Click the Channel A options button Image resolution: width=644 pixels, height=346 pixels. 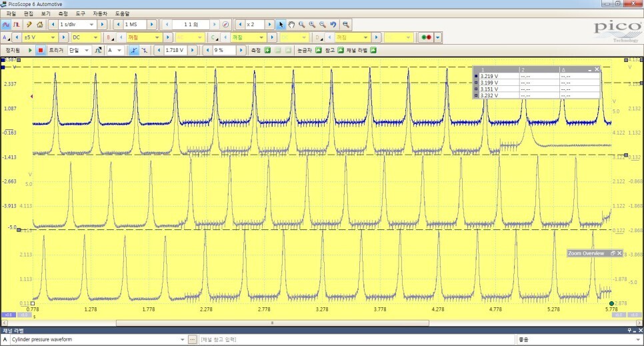coord(6,37)
